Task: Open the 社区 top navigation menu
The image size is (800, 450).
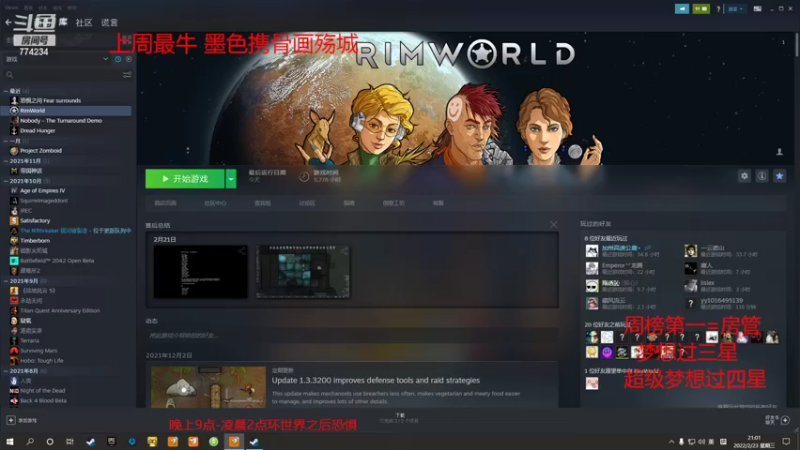Action: pyautogui.click(x=84, y=22)
